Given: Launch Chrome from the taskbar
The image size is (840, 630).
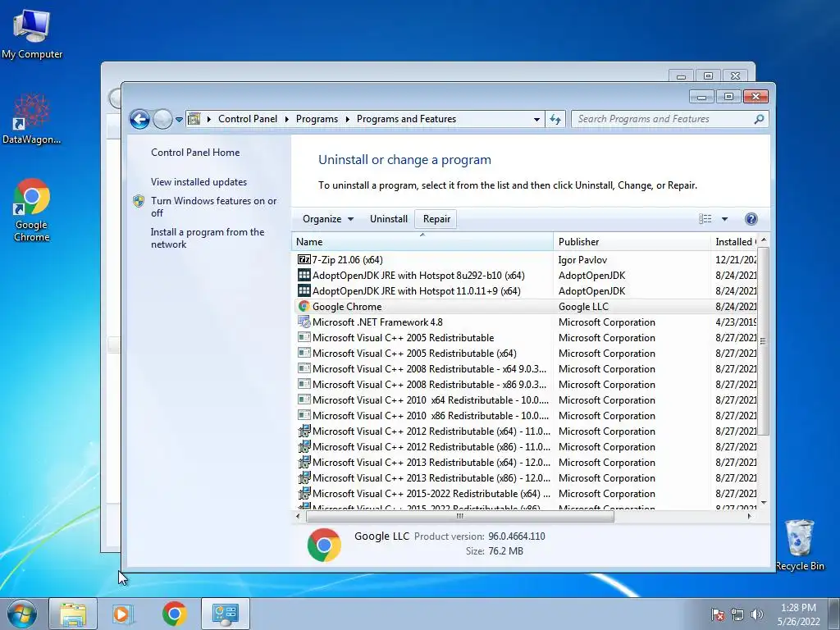Looking at the screenshot, I should (174, 614).
